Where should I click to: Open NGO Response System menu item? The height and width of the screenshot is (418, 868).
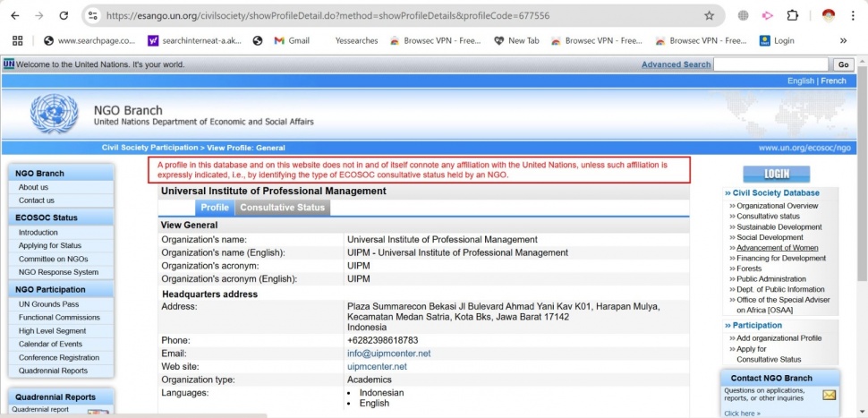coord(59,272)
